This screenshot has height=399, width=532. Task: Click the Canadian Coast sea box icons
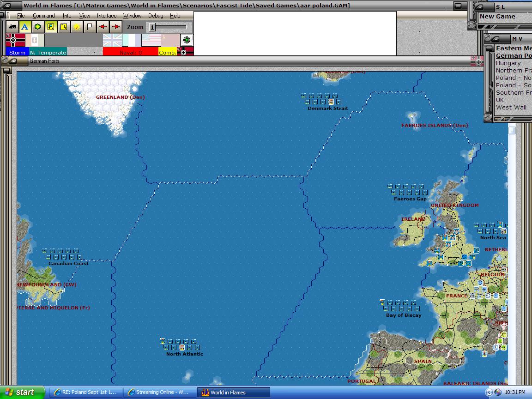coord(62,254)
